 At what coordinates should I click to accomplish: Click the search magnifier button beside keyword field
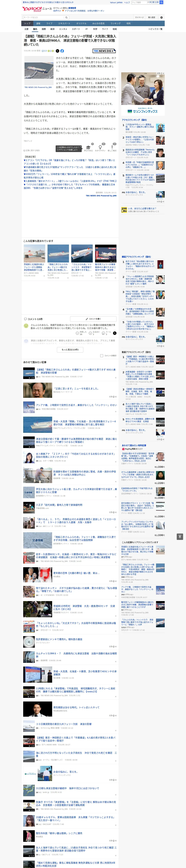tap(66, 18)
